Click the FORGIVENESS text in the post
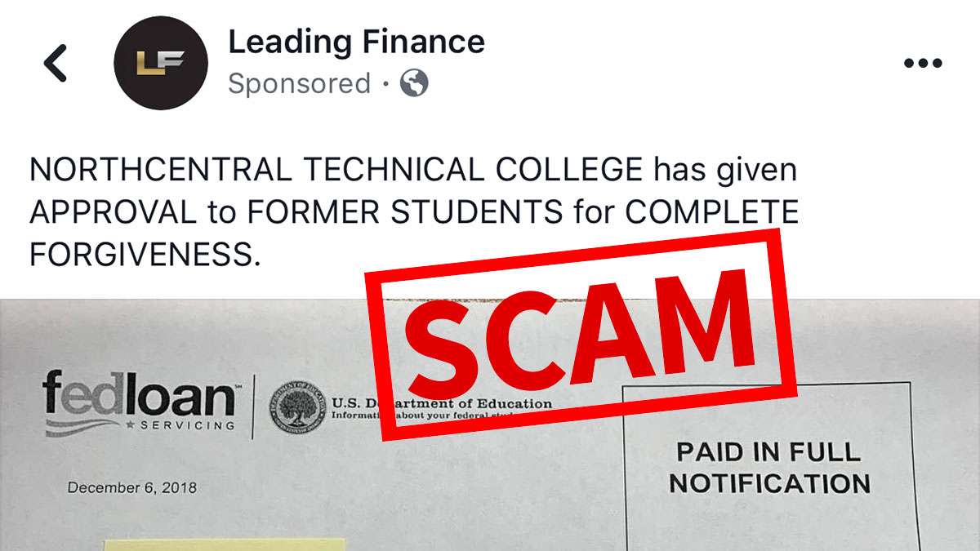The image size is (980, 551). [145, 253]
